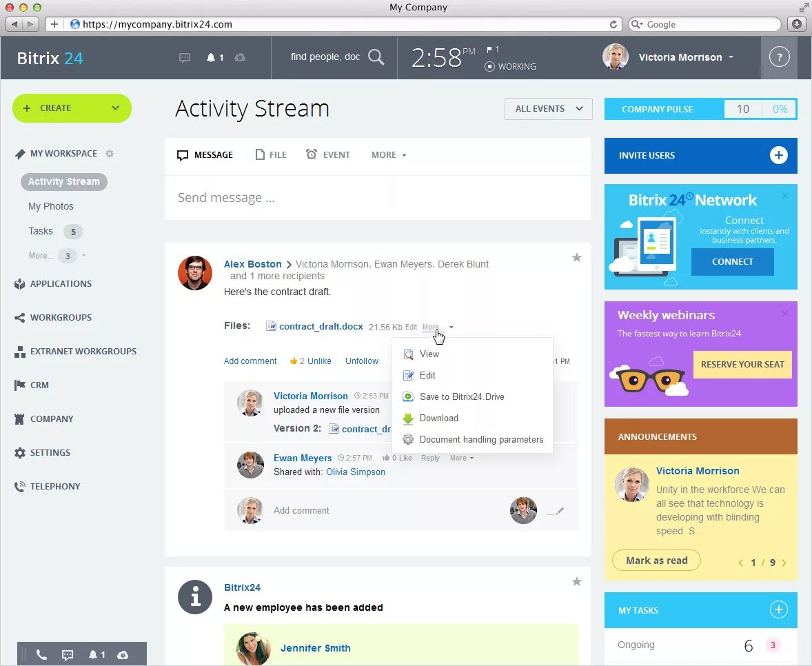Viewport: 812px width, 666px height.
Task: Add a new browser tab with plus
Action: tap(54, 24)
